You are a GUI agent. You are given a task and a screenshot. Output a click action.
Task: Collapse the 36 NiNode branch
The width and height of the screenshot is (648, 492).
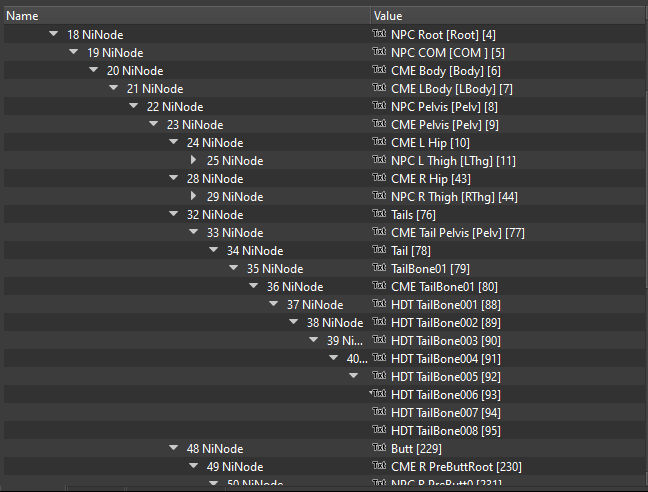[253, 286]
